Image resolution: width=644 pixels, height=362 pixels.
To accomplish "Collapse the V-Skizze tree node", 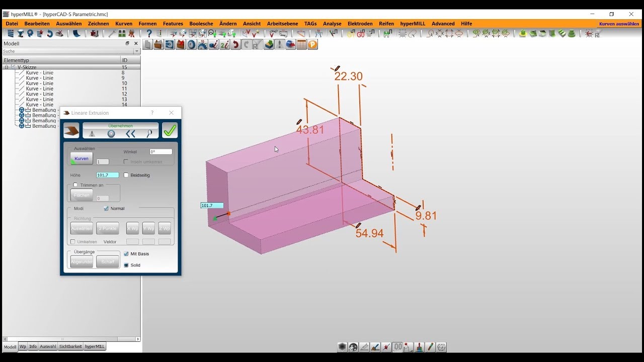I will pos(7,67).
